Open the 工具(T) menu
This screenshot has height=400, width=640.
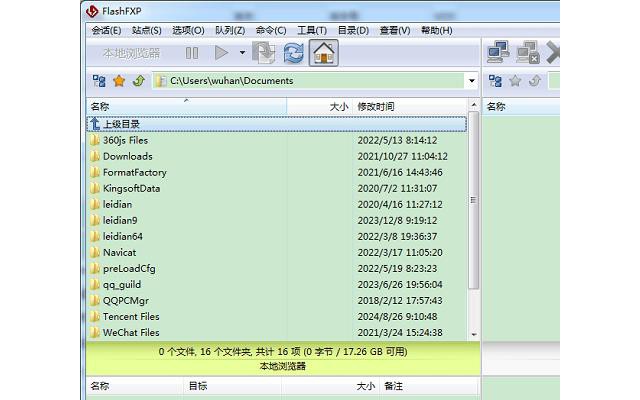(x=312, y=31)
